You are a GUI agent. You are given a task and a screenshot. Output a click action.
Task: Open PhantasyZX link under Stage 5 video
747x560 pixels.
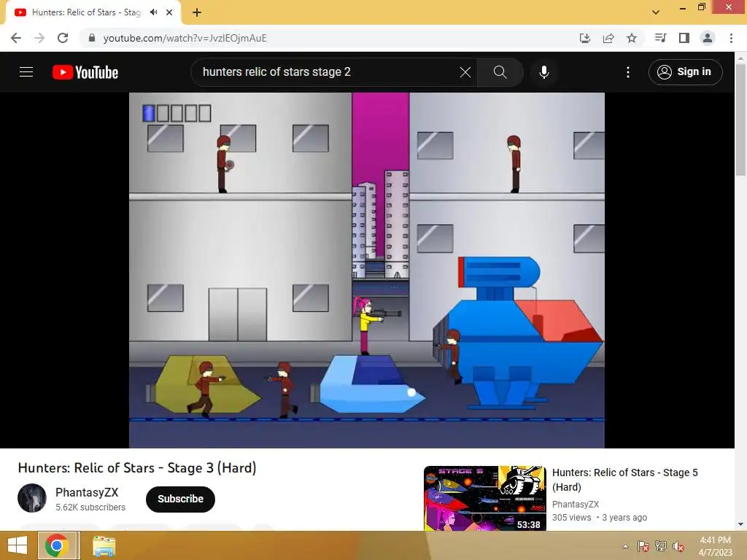click(x=575, y=505)
